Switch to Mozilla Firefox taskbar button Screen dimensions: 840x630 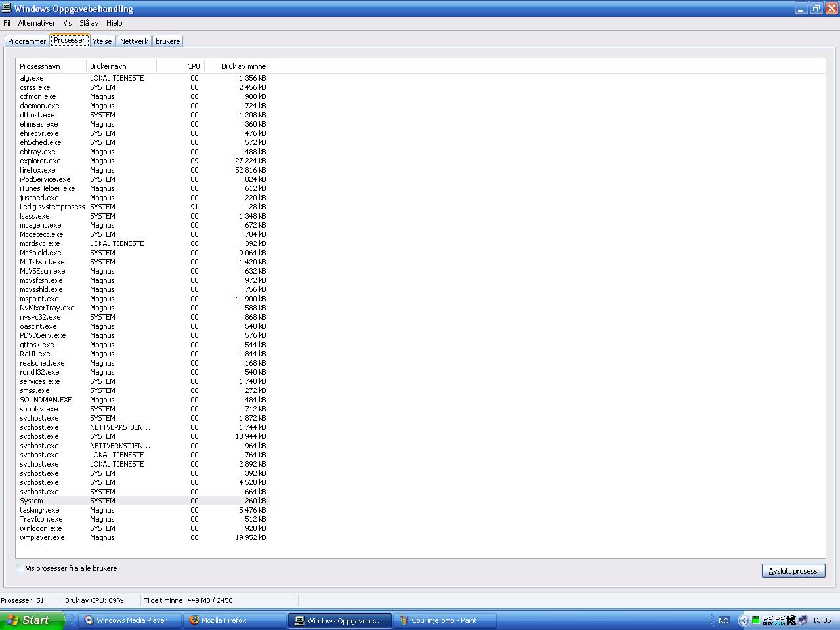(235, 620)
